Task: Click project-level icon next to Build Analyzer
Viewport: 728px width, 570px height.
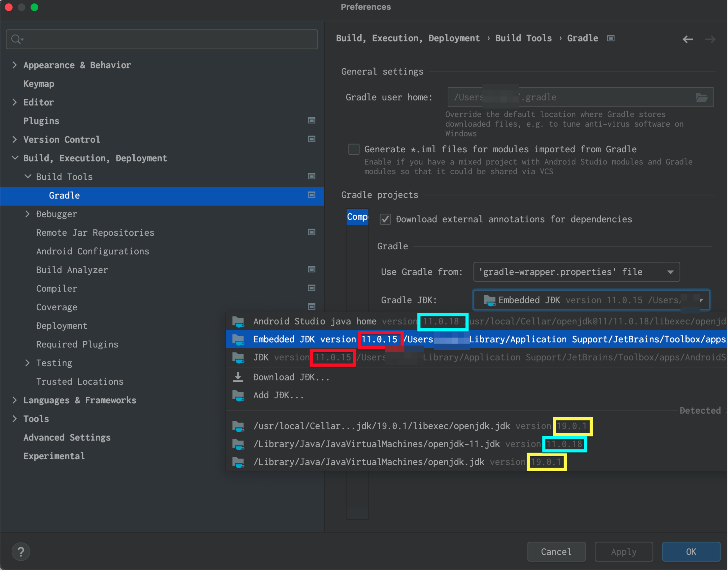Action: 311,269
